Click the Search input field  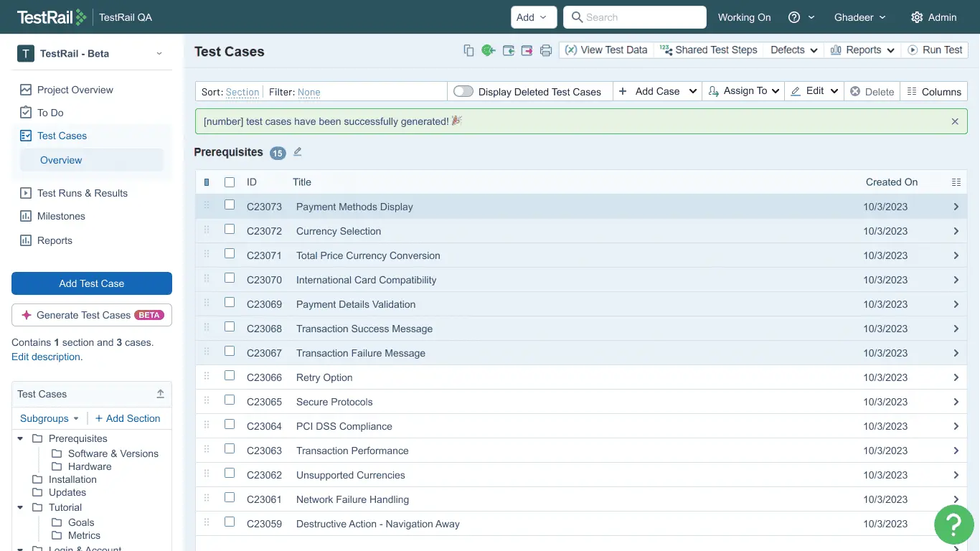pyautogui.click(x=635, y=17)
